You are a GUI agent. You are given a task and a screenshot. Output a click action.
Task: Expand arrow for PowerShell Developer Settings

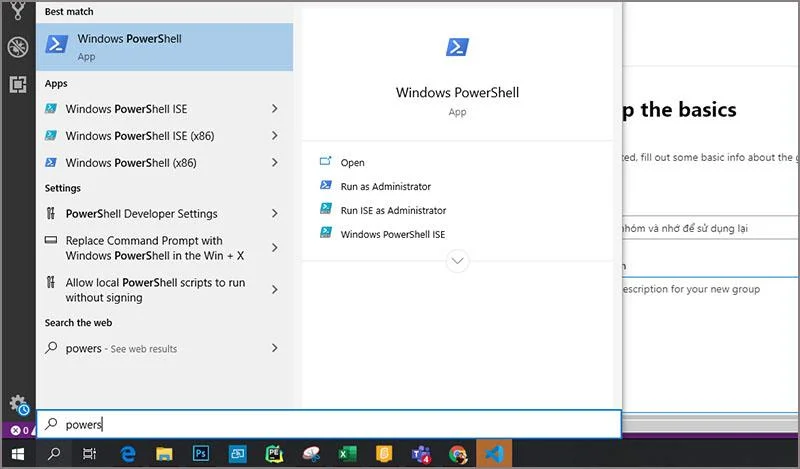tap(274, 213)
